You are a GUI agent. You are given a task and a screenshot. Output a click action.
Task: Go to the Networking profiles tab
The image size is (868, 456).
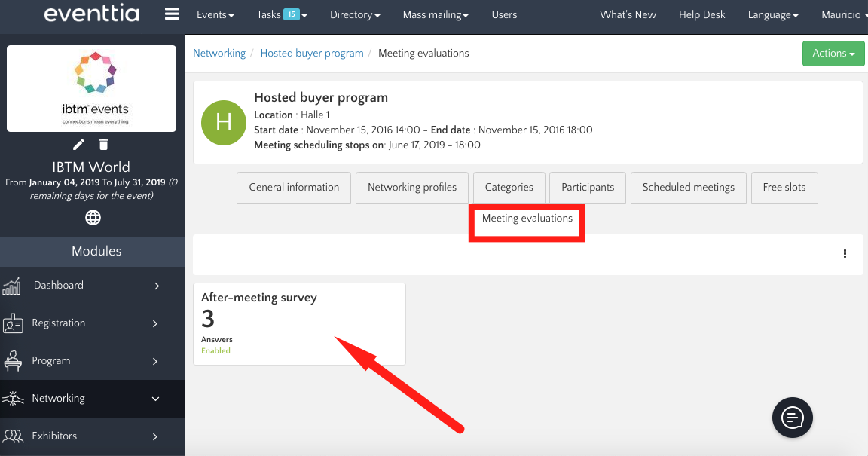coord(412,188)
